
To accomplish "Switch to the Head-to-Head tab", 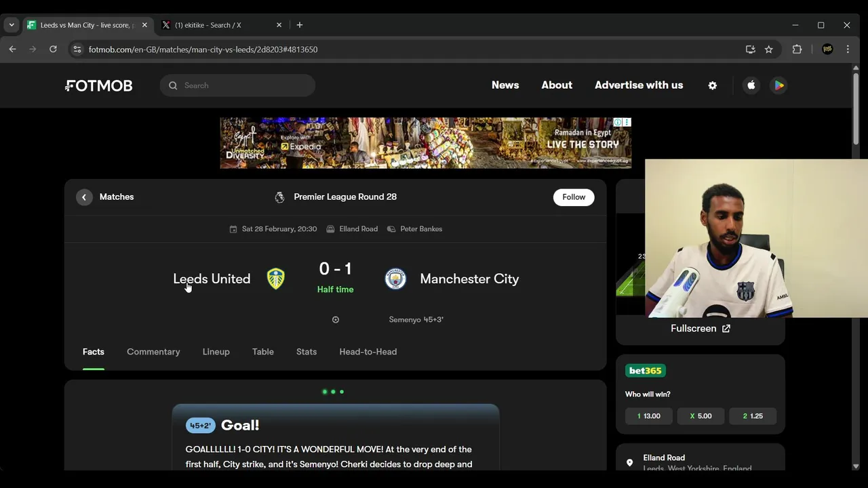I will click(368, 352).
